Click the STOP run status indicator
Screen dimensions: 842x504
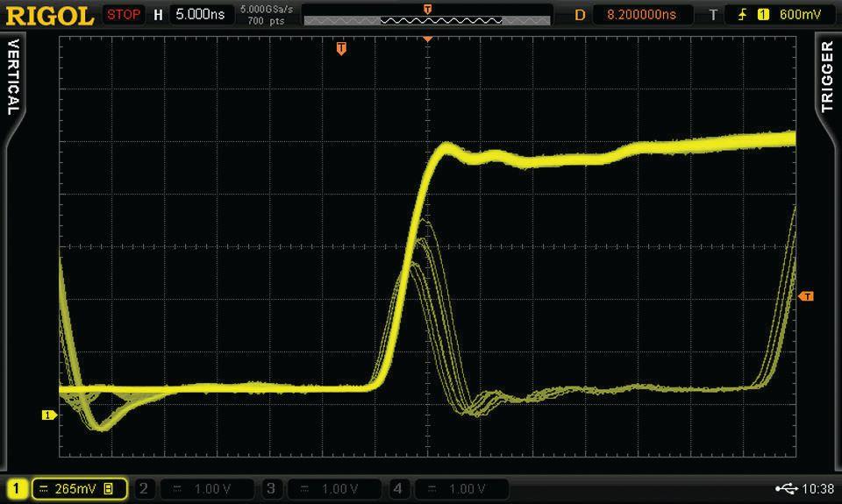click(124, 15)
